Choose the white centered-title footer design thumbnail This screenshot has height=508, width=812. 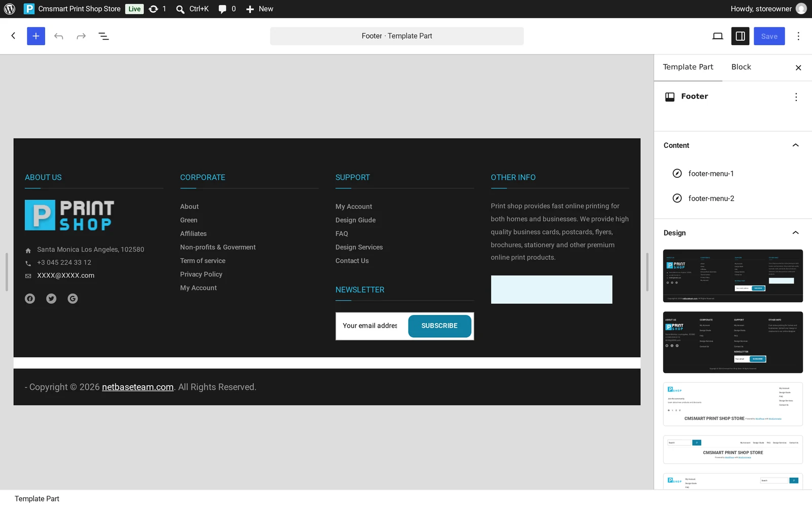pos(733,404)
